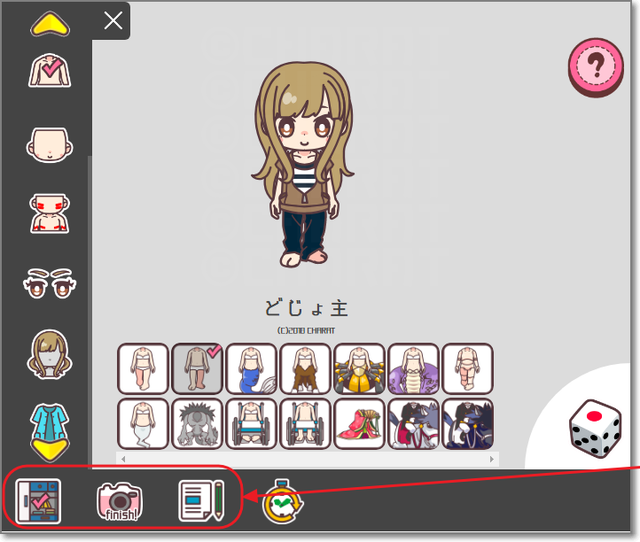This screenshot has width=640, height=542.
Task: Select the blue clothing category icon
Action: click(x=47, y=424)
